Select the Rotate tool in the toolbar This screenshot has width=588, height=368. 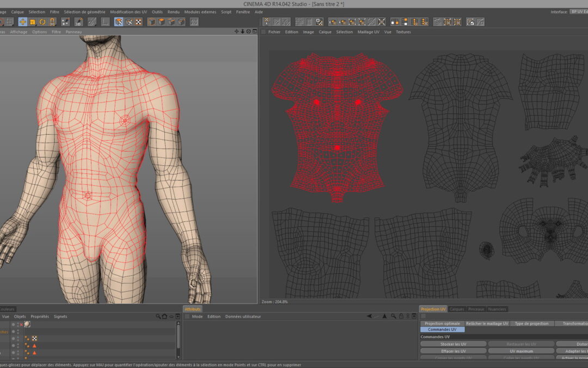(x=42, y=22)
